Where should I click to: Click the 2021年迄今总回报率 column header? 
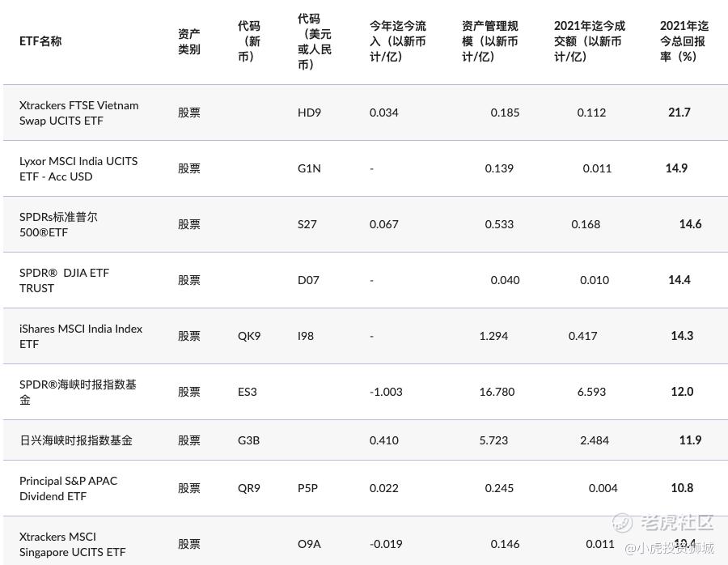click(x=684, y=41)
